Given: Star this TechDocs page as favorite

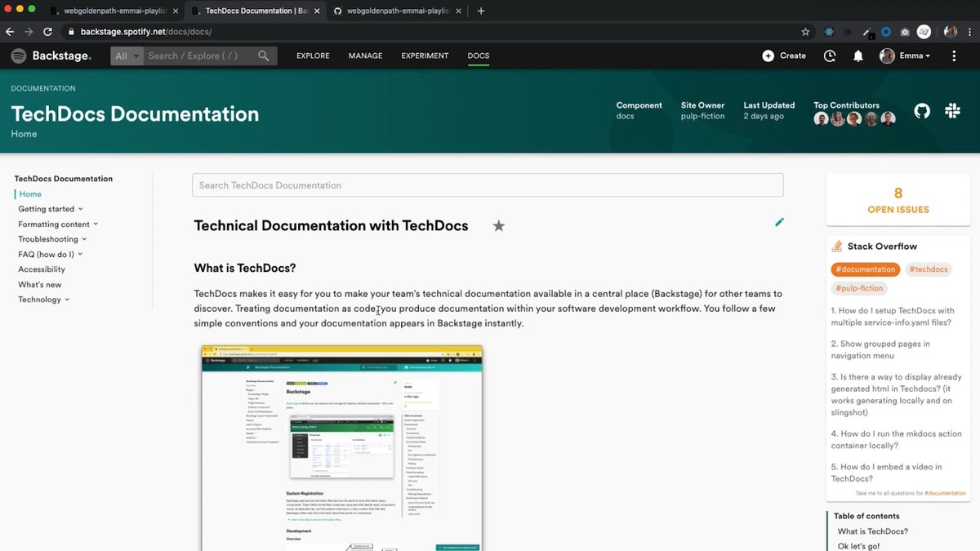Looking at the screenshot, I should point(498,226).
